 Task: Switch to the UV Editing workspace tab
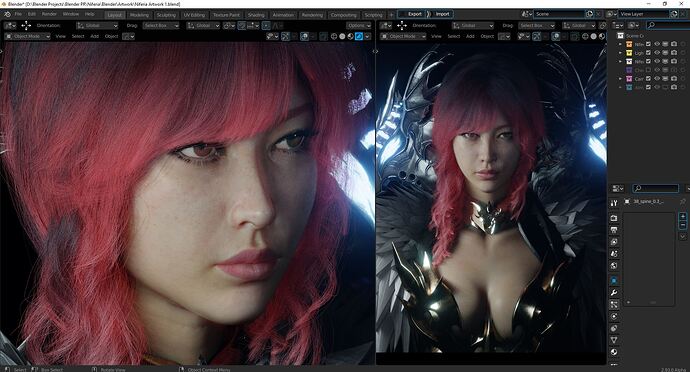pos(194,15)
